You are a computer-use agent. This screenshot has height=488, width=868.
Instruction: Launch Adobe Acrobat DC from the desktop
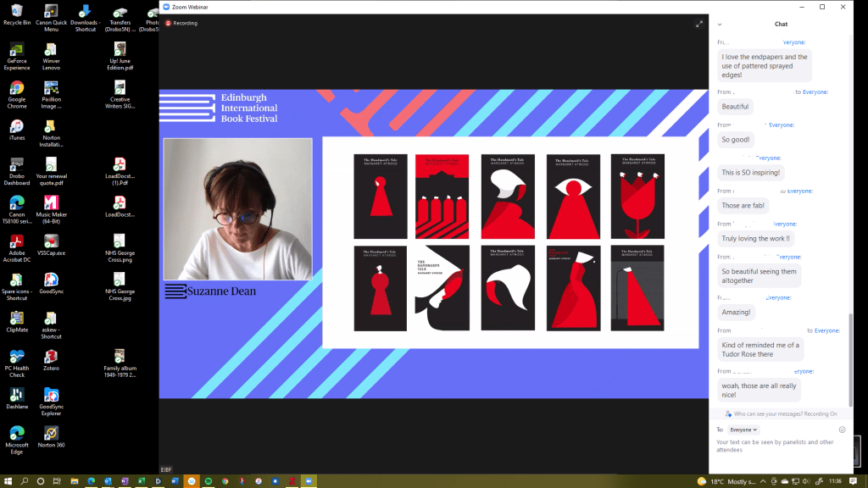tap(17, 246)
